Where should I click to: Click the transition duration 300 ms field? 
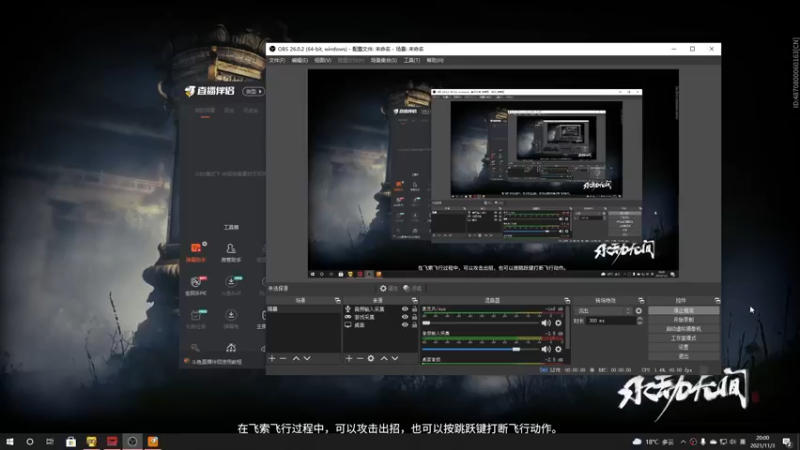click(x=611, y=321)
